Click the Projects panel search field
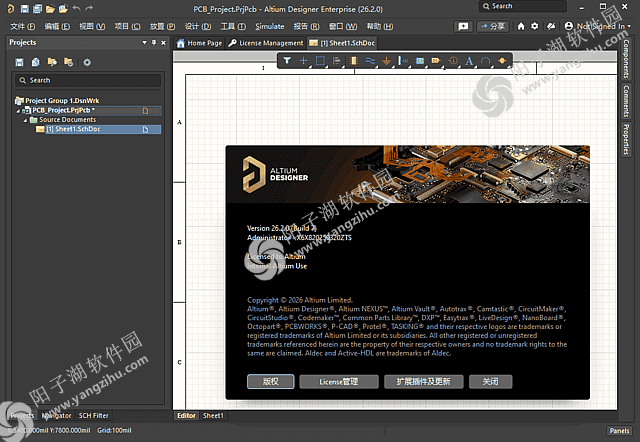The width and height of the screenshot is (640, 442). point(88,80)
